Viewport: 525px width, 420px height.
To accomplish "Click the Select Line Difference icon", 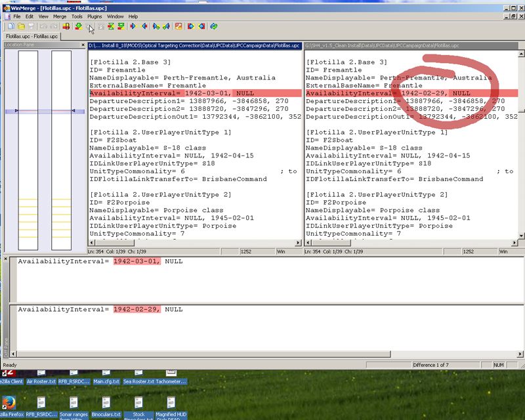I will coord(66,26).
